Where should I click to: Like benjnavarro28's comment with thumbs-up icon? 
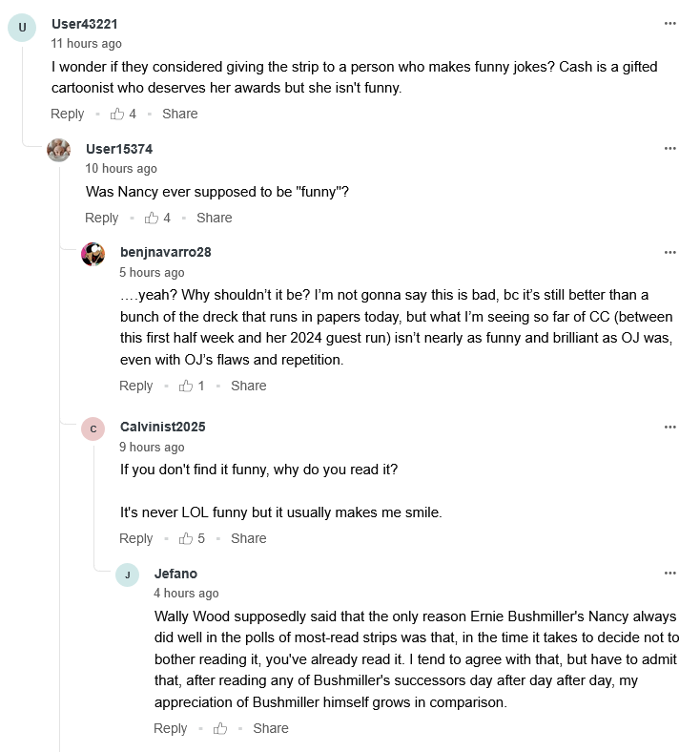pyautogui.click(x=186, y=386)
